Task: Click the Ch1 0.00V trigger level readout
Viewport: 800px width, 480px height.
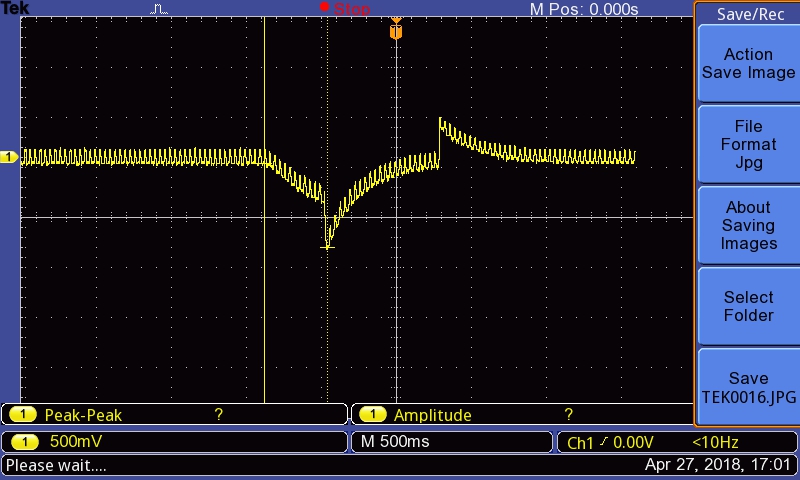Action: pyautogui.click(x=610, y=442)
